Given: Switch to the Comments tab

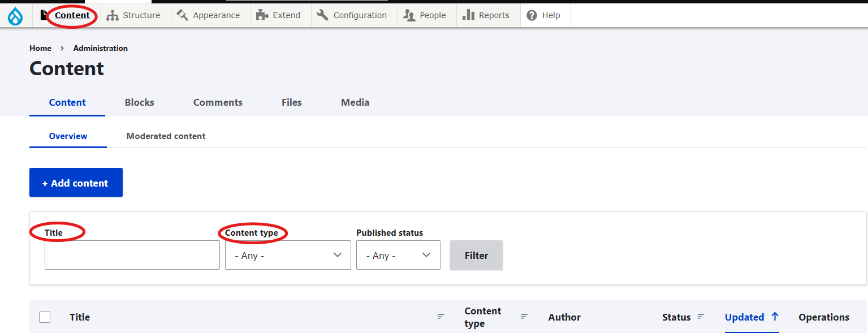Looking at the screenshot, I should [x=218, y=102].
